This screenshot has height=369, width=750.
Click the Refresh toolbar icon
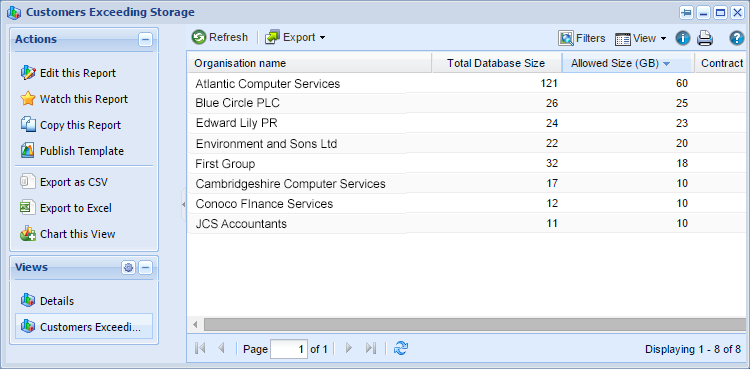coord(199,37)
